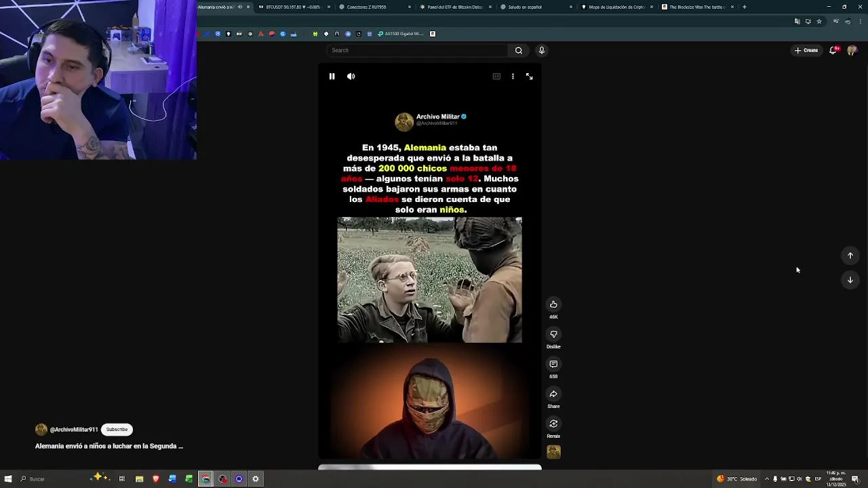868x488 pixels.
Task: Open the taskbar clock and calendar
Action: [835, 479]
